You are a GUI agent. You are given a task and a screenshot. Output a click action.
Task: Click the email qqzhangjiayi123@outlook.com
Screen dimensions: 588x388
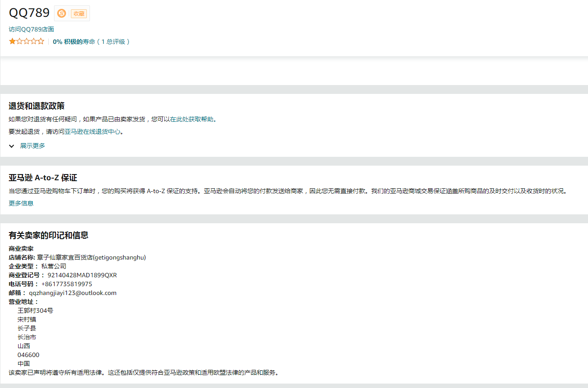pos(73,293)
